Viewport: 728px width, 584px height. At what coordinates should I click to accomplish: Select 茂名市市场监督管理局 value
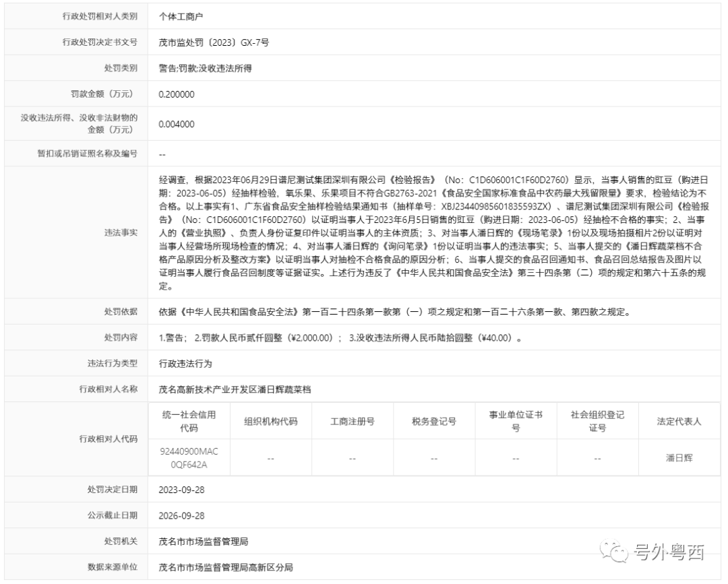(204, 542)
